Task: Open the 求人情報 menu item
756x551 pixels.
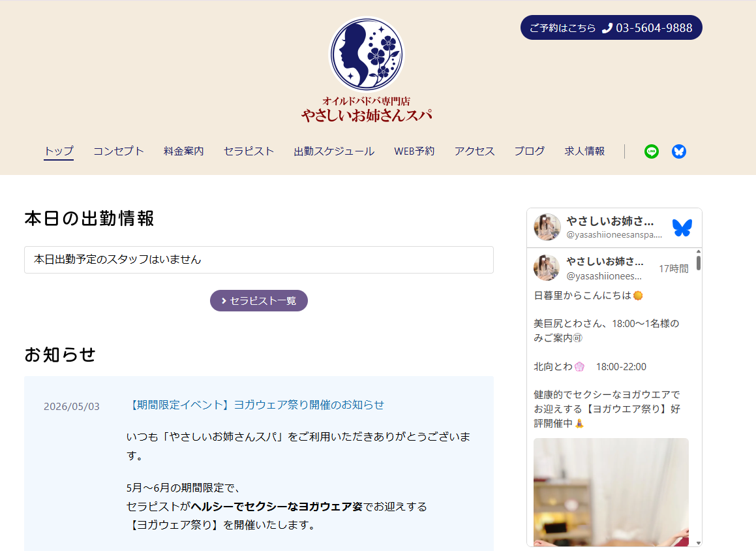Action: (585, 151)
